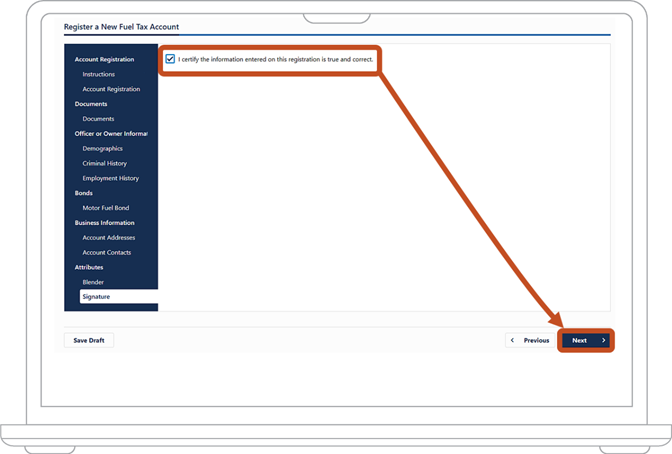Uncheck the certify information checkbox
This screenshot has height=454, width=672.
170,59
